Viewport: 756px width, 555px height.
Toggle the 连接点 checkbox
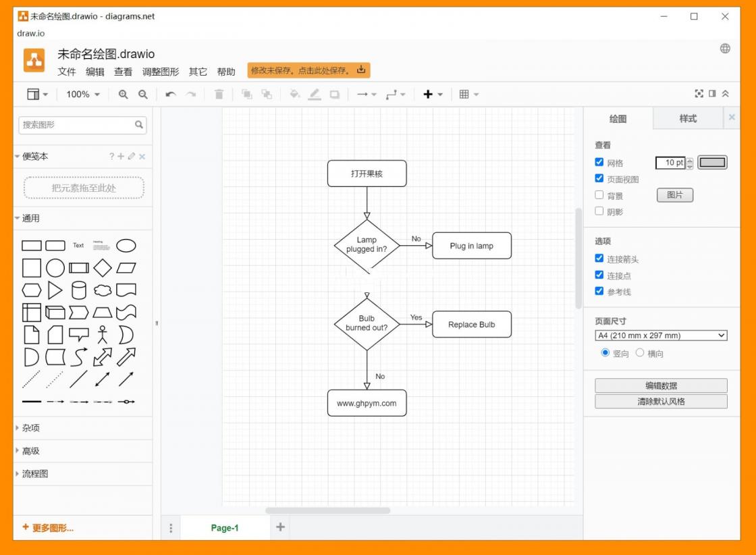coord(599,274)
